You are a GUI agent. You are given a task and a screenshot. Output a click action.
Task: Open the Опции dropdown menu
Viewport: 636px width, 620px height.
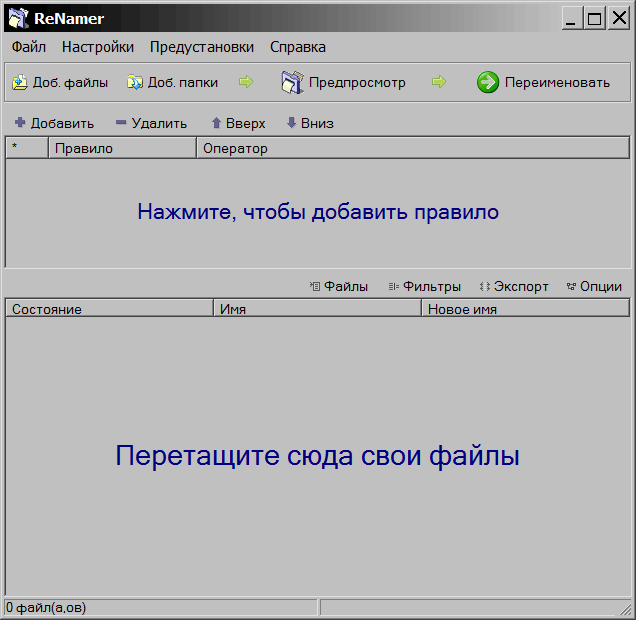click(594, 286)
